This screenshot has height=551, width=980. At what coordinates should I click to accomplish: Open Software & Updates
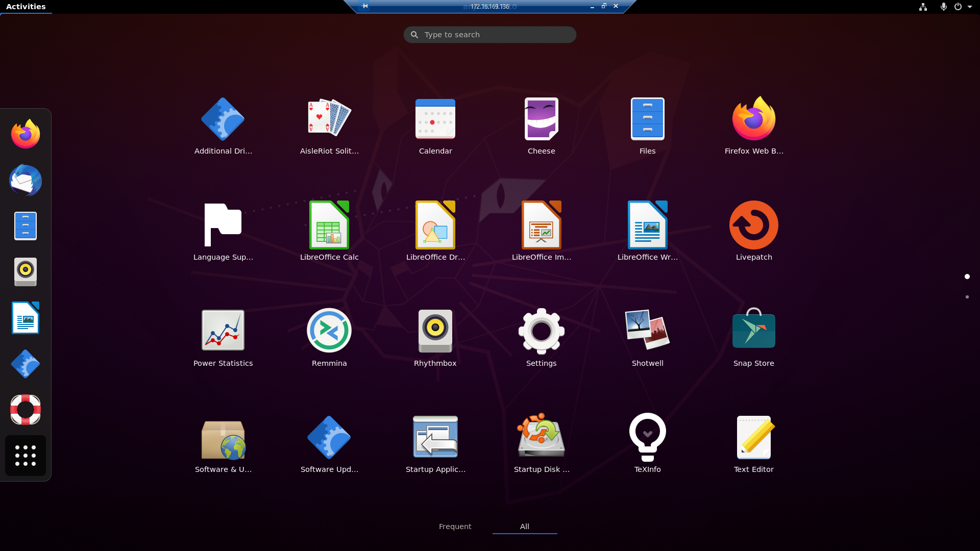pos(223,444)
